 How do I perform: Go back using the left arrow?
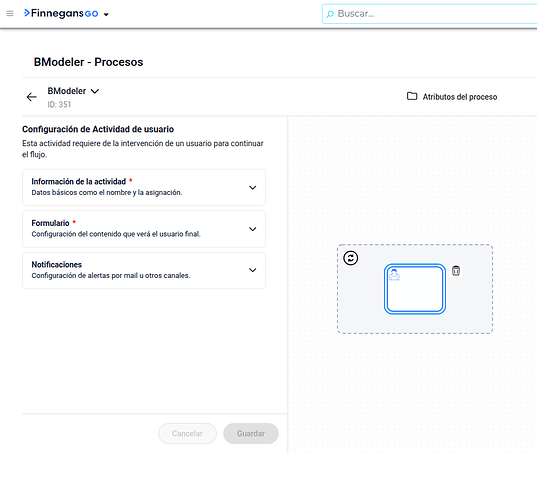tap(32, 97)
